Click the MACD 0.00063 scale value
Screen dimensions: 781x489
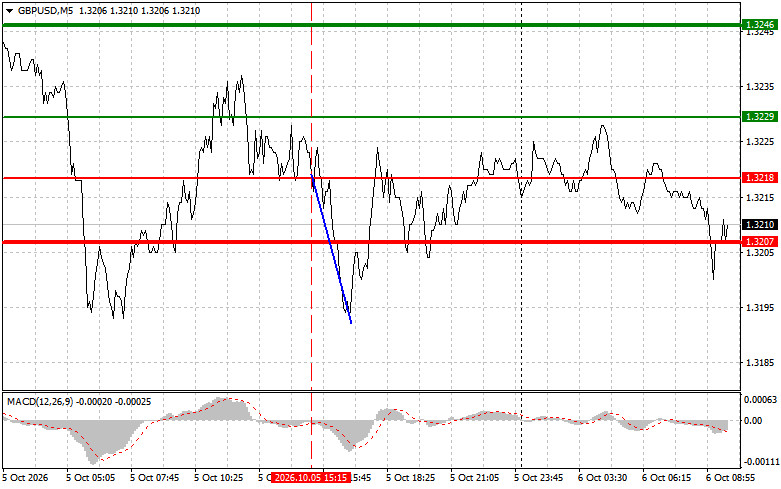point(760,400)
